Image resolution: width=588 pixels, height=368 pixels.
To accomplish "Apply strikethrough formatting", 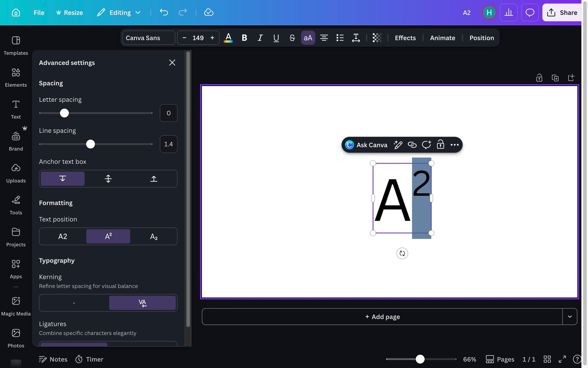I will [292, 38].
